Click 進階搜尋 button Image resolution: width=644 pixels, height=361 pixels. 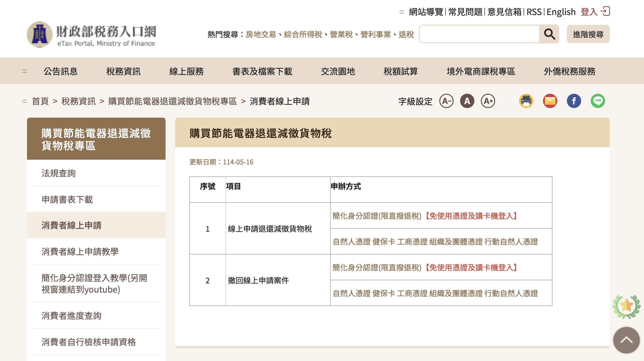coord(588,34)
